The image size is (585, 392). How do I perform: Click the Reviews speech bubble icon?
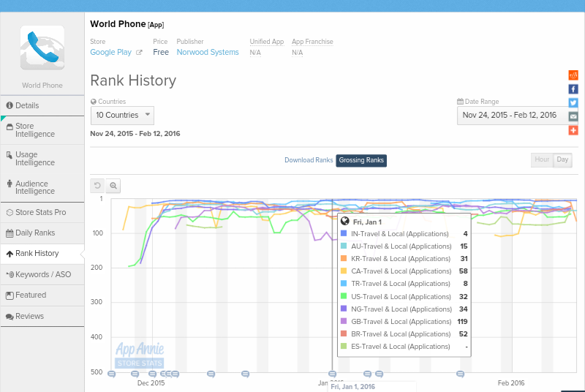coord(10,317)
